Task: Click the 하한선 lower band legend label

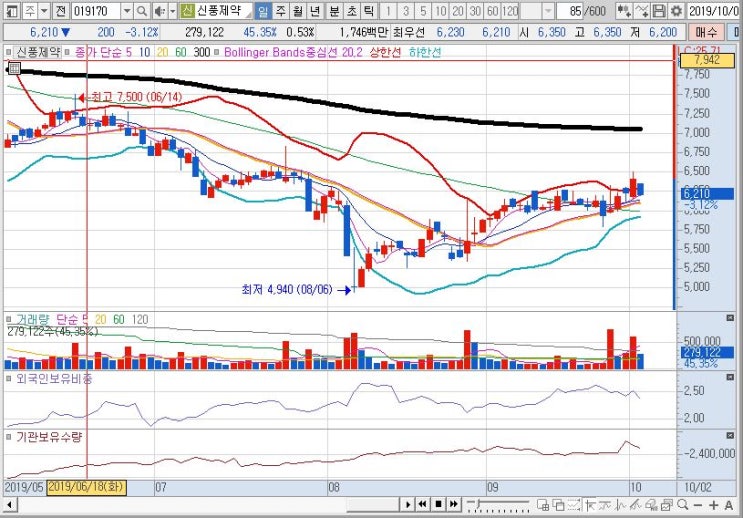Action: point(425,52)
